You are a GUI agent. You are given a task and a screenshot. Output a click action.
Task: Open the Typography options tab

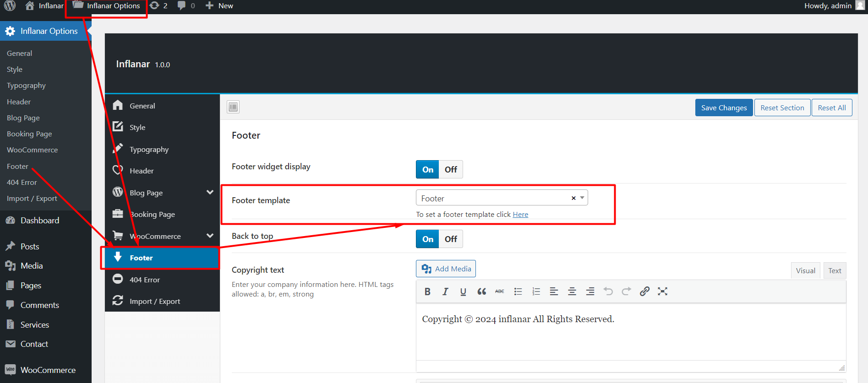(162, 149)
